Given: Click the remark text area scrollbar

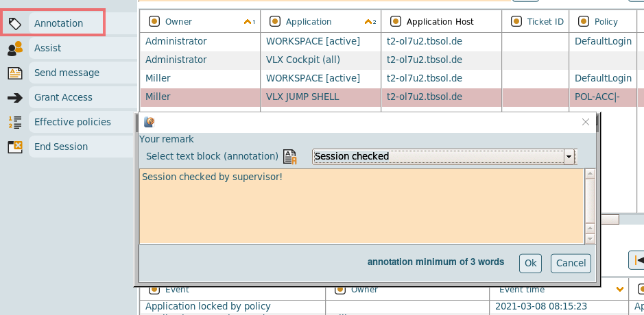Looking at the screenshot, I should pyautogui.click(x=589, y=206).
